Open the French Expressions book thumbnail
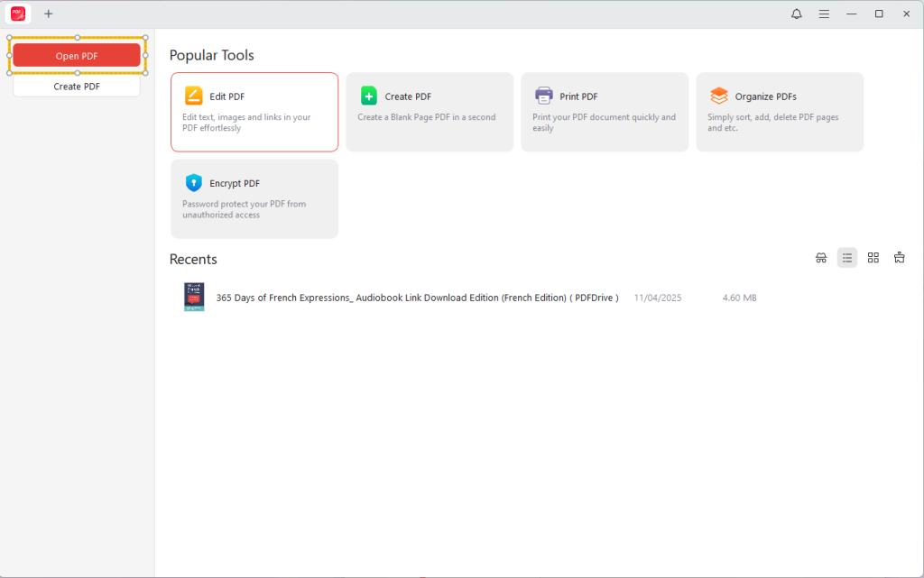 click(x=194, y=298)
